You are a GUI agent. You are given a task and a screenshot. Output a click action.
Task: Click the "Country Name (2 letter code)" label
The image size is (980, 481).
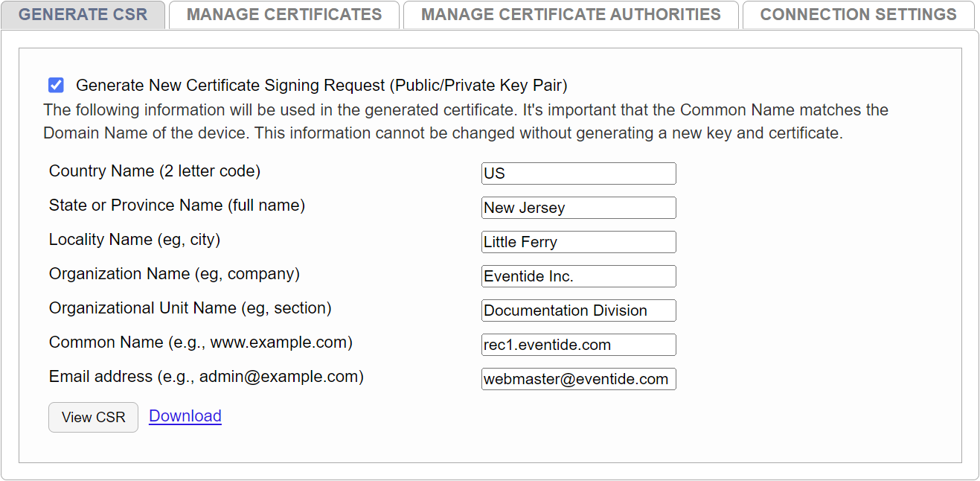[x=155, y=171]
